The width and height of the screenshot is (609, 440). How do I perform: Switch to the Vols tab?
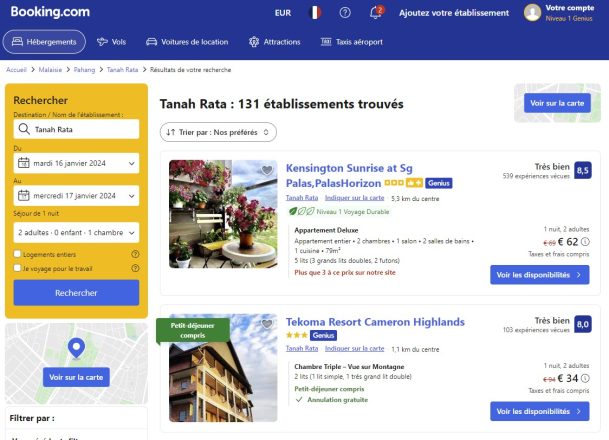pyautogui.click(x=111, y=42)
